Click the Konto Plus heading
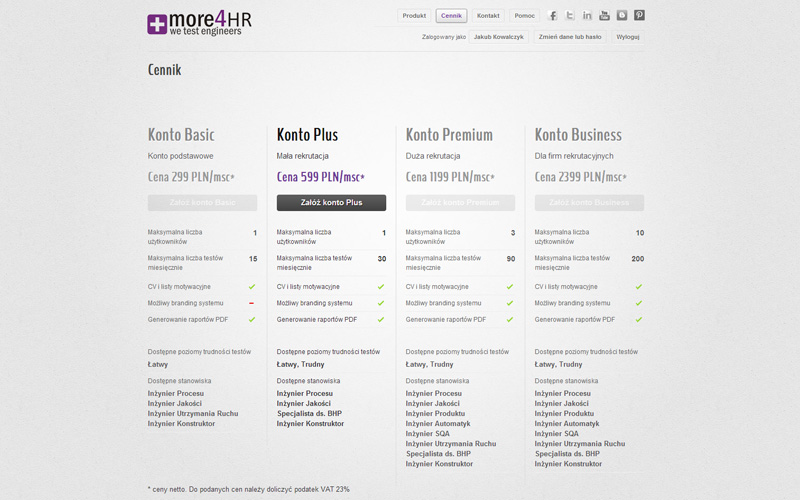The image size is (800, 500). pyautogui.click(x=307, y=135)
